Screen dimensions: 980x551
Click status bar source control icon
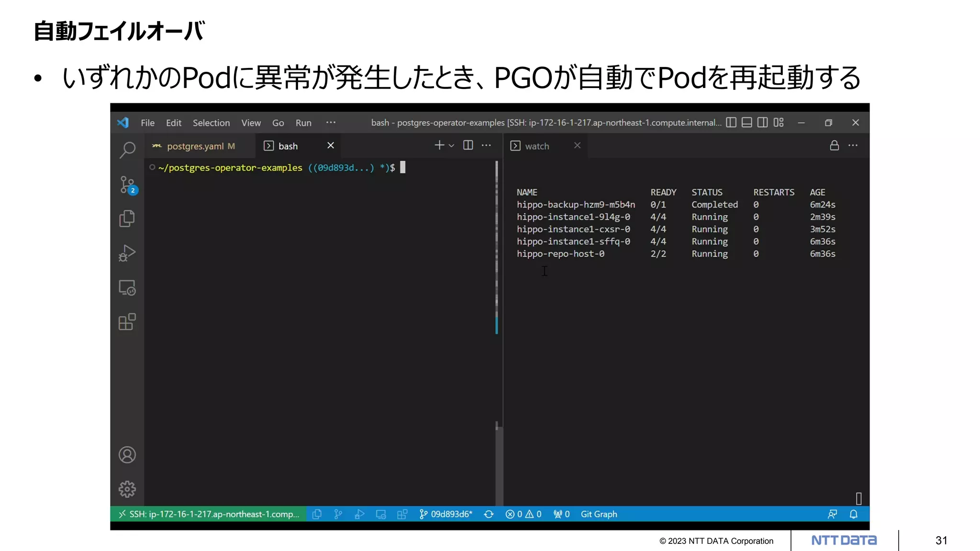click(x=338, y=514)
